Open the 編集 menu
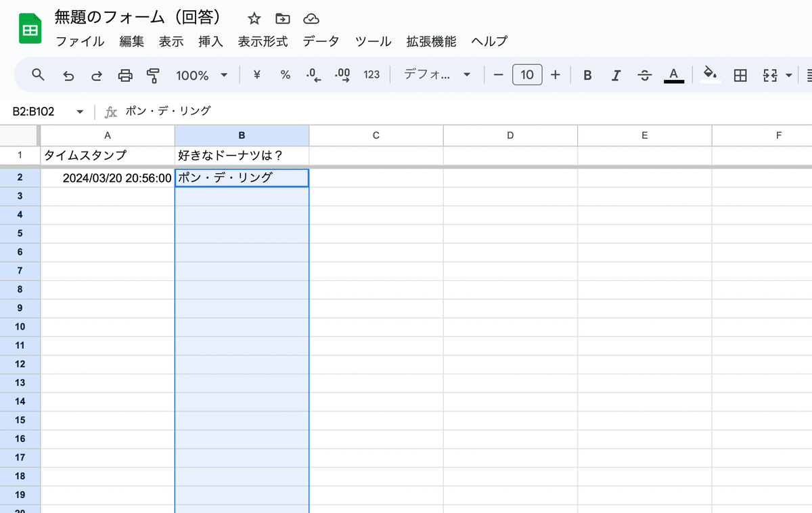Screen dimensions: 812x513 pos(132,41)
